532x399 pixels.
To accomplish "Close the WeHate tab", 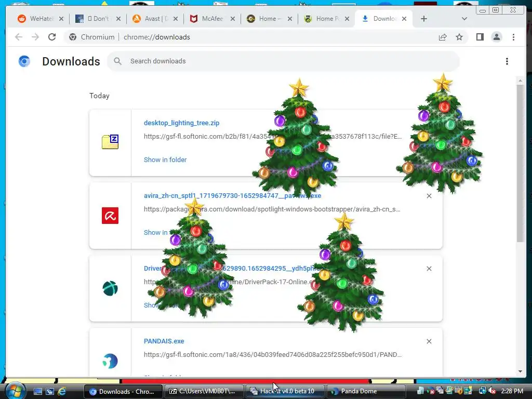I will tap(61, 19).
